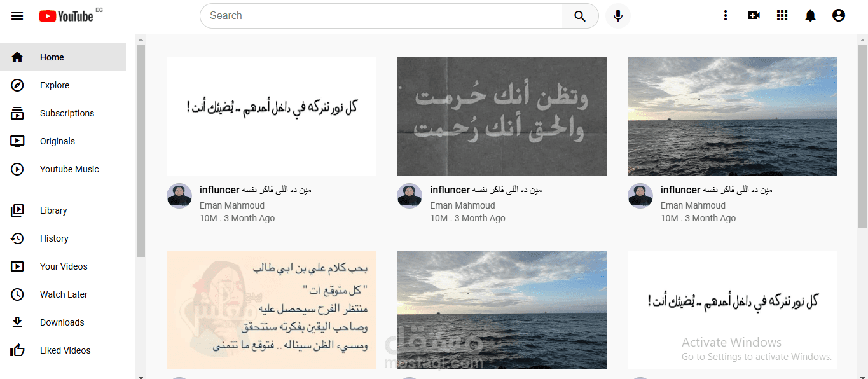Click the History icon in the sidebar
868x379 pixels.
pos(18,238)
